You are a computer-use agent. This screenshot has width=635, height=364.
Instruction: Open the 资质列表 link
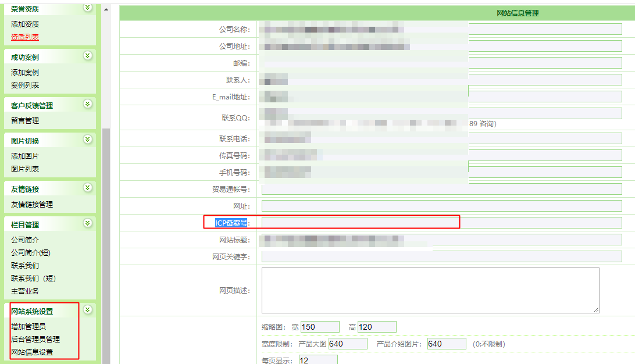click(25, 37)
